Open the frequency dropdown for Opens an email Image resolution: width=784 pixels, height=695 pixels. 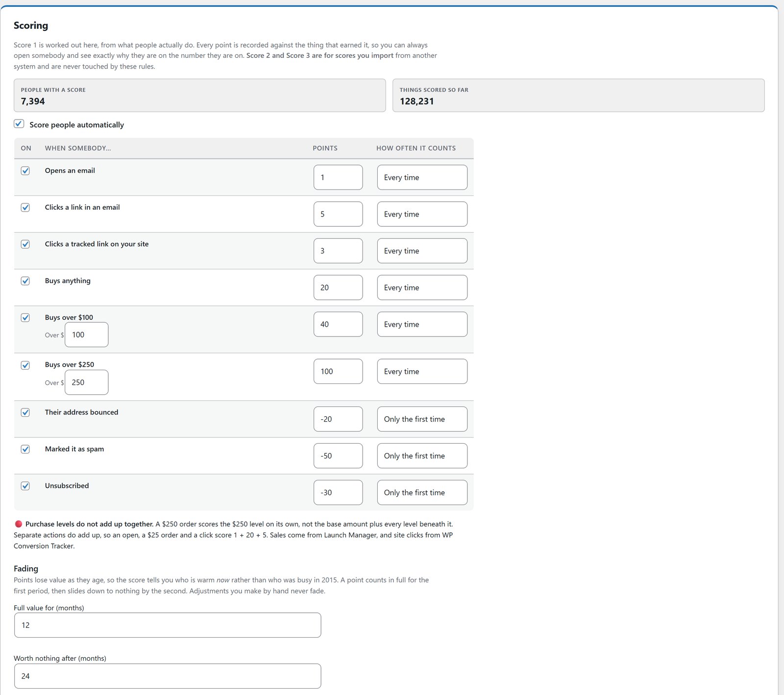coord(422,177)
